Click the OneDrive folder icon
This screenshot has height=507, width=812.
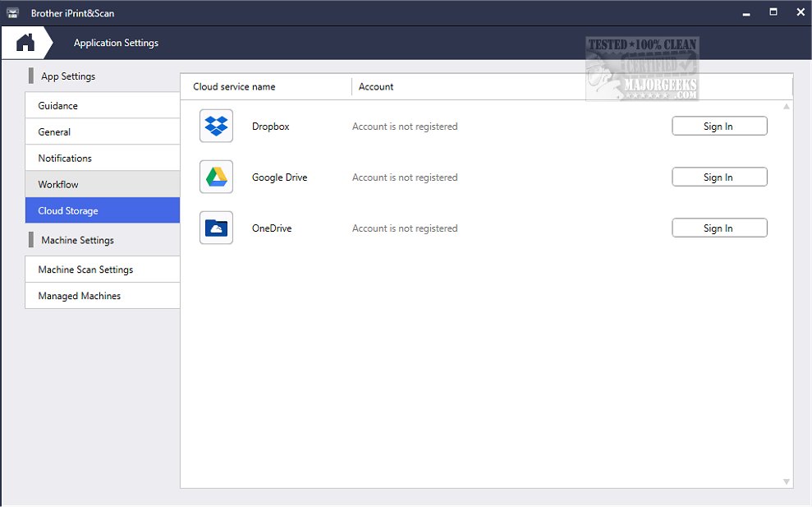point(216,228)
